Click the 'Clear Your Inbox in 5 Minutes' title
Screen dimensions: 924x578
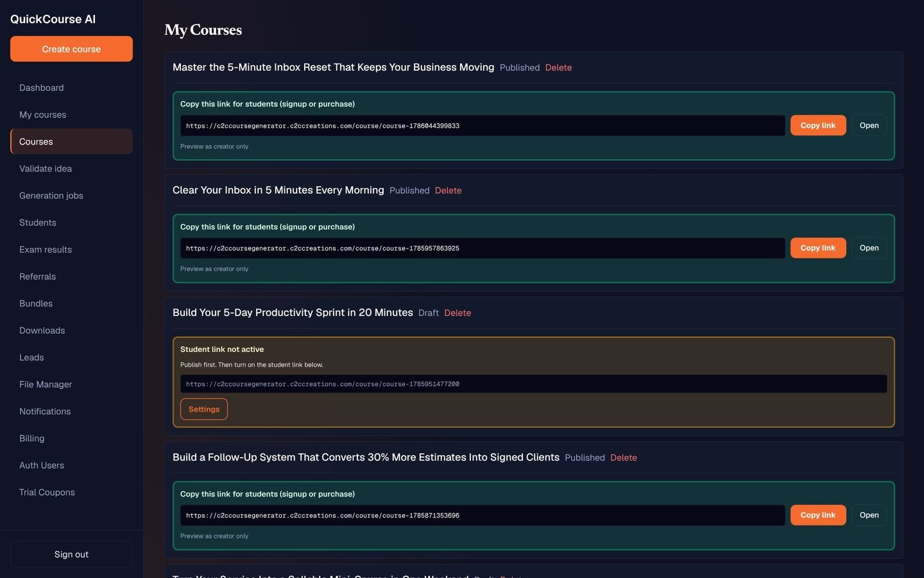pyautogui.click(x=278, y=190)
